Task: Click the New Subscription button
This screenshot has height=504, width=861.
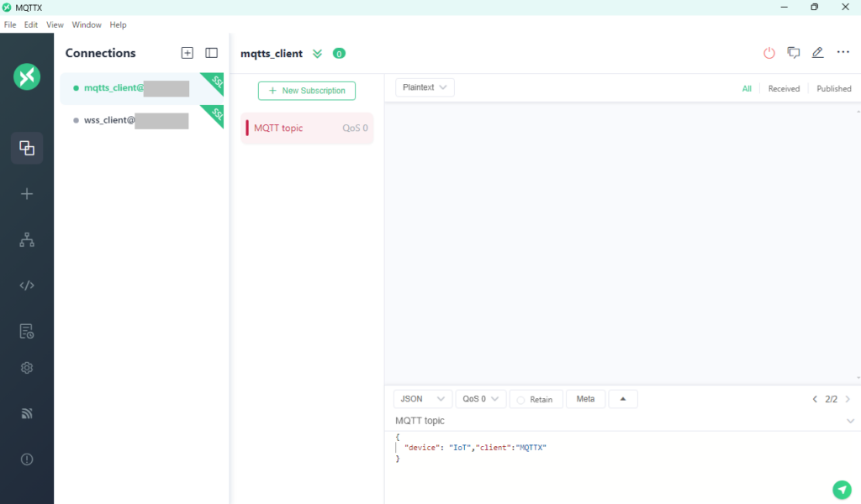Action: coord(307,91)
